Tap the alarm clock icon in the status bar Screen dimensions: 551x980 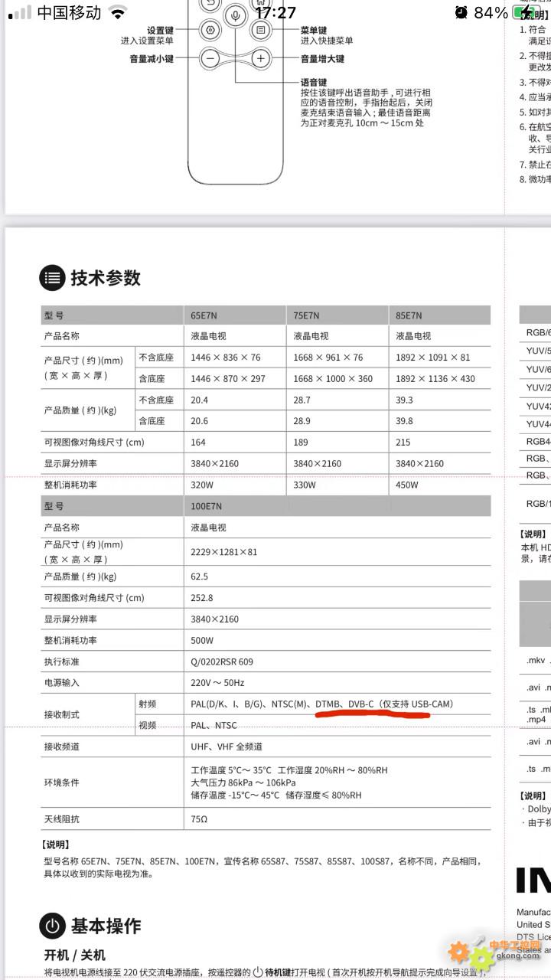click(461, 12)
